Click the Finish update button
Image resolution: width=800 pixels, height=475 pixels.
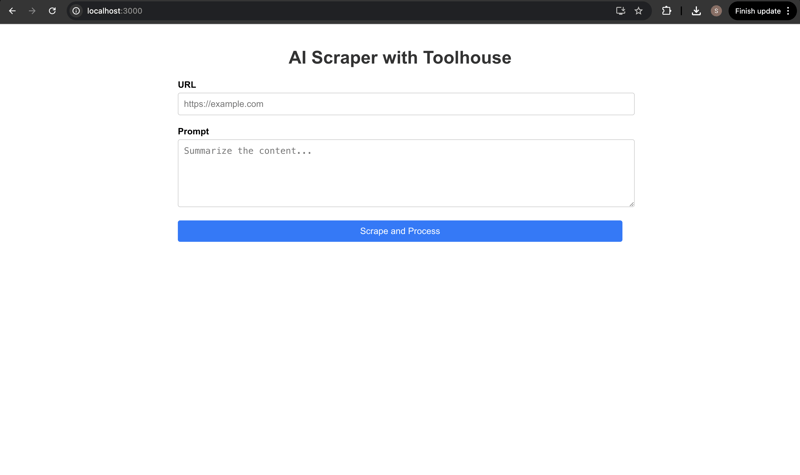(757, 11)
